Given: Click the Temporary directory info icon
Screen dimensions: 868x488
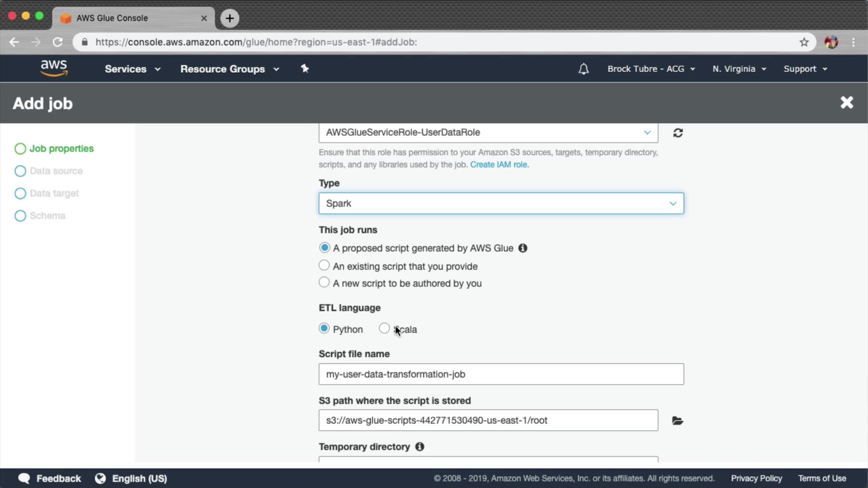Looking at the screenshot, I should click(420, 446).
